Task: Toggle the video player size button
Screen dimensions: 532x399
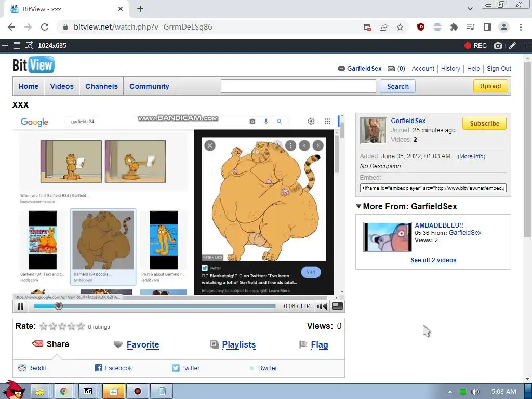Action: point(337,306)
